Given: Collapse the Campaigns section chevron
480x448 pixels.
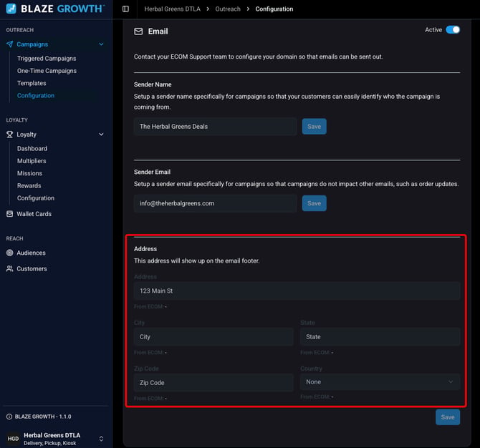Looking at the screenshot, I should click(x=101, y=44).
